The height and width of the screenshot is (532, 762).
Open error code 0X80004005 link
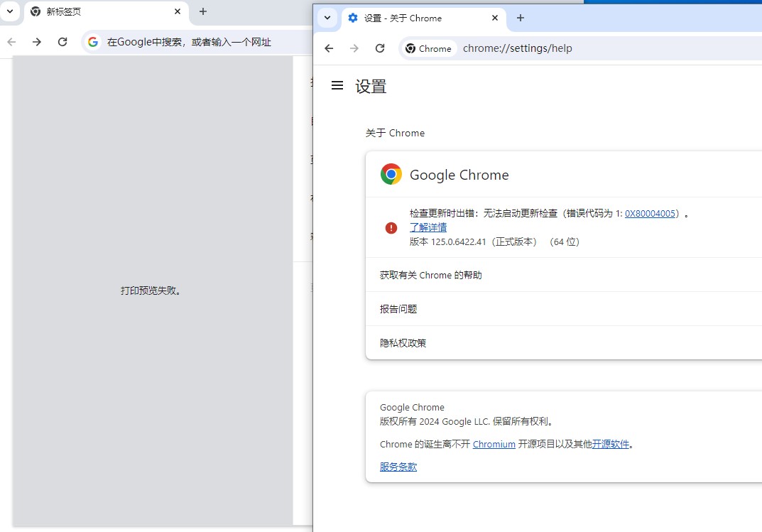(x=651, y=213)
